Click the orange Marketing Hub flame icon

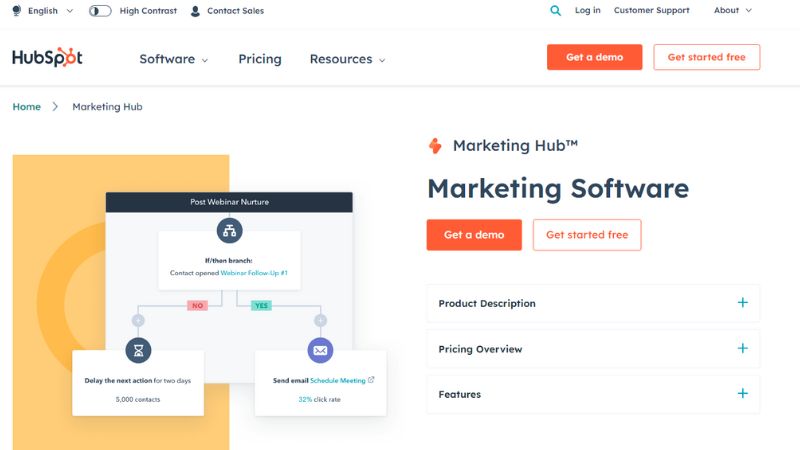435,146
